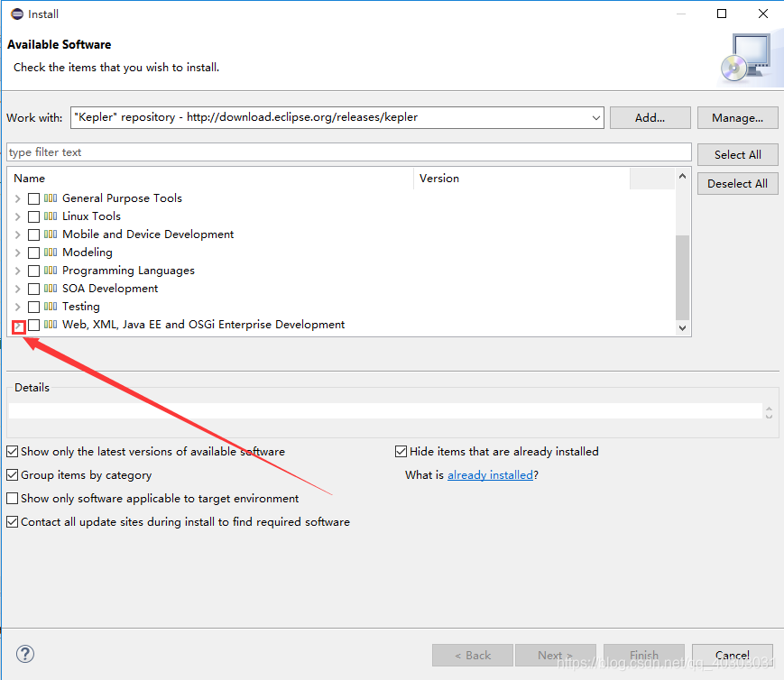Click the Modeling category icon

point(51,252)
